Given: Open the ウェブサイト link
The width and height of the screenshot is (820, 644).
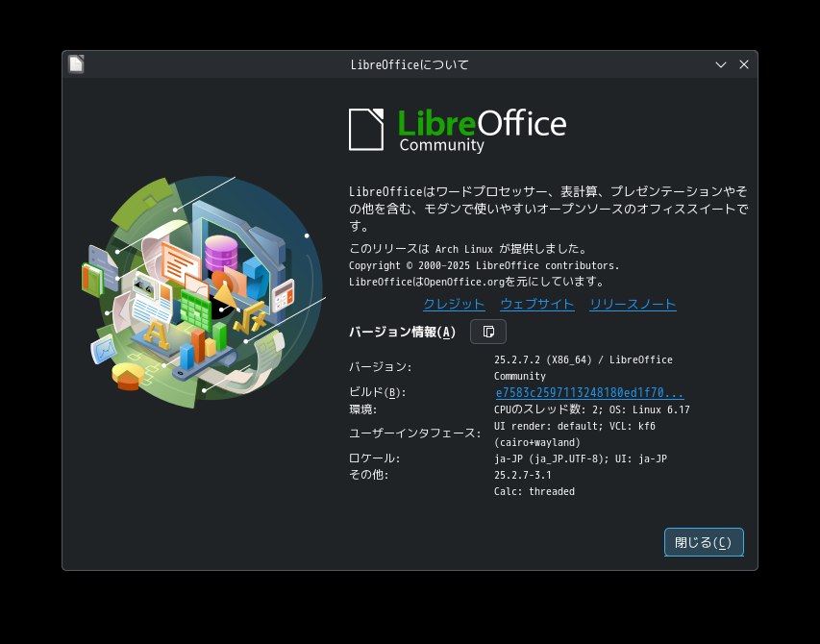Looking at the screenshot, I should (537, 305).
